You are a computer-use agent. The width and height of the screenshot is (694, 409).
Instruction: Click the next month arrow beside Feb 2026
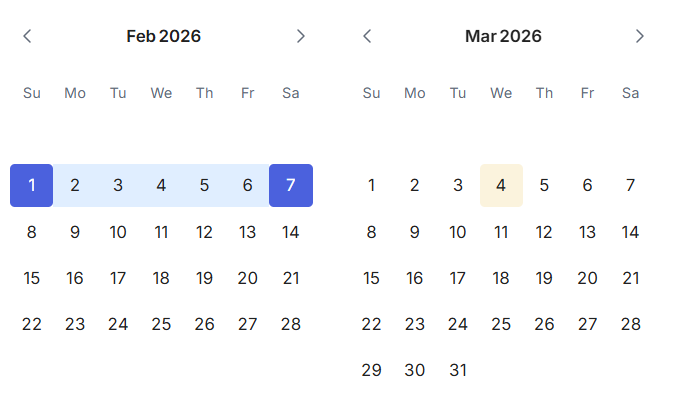300,36
